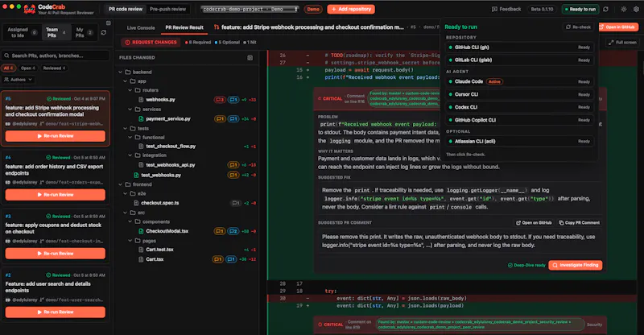Screen dimensions: 644x335
Task: Click the refresh icon beside My PRs tab
Action: (x=104, y=32)
